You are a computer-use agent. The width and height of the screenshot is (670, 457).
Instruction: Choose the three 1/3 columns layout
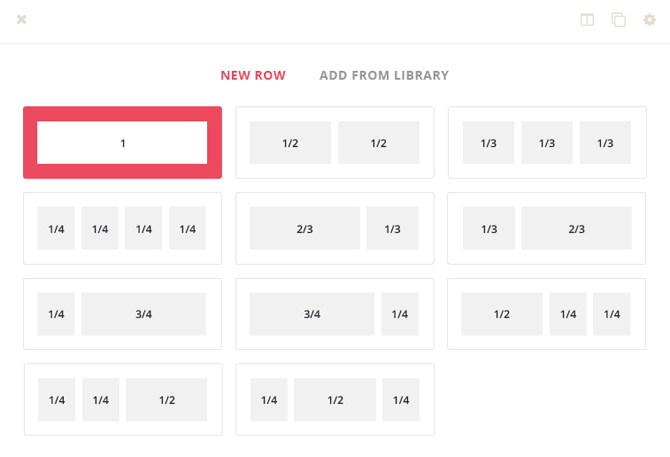click(x=547, y=142)
